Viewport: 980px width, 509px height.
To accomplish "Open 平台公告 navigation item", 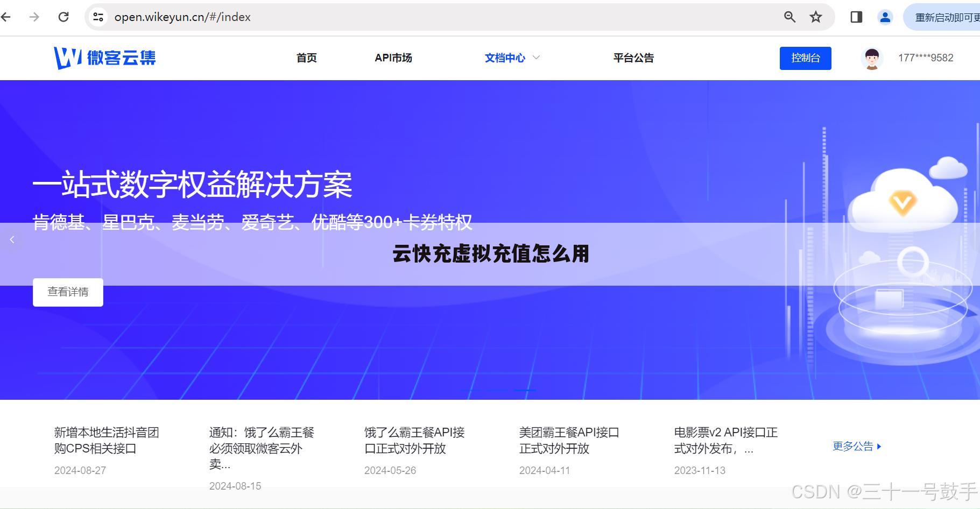I will (x=633, y=58).
